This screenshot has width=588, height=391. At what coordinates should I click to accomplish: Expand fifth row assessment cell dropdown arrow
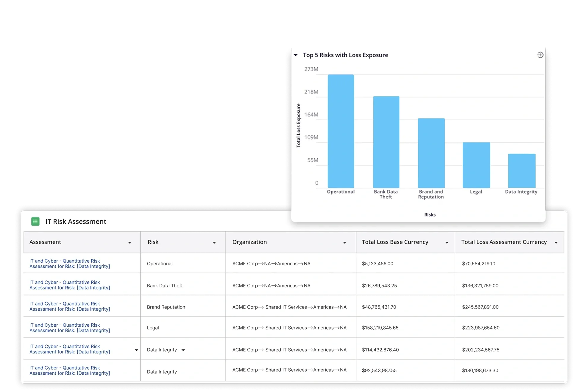[x=136, y=350]
